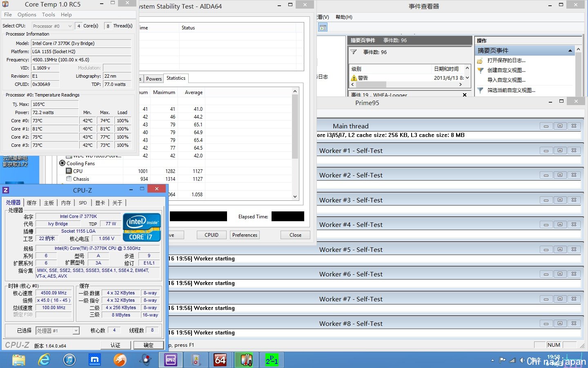This screenshot has height=368, width=588.
Task: Click the event list horizontal scroll right arrow
Action: coord(461,85)
